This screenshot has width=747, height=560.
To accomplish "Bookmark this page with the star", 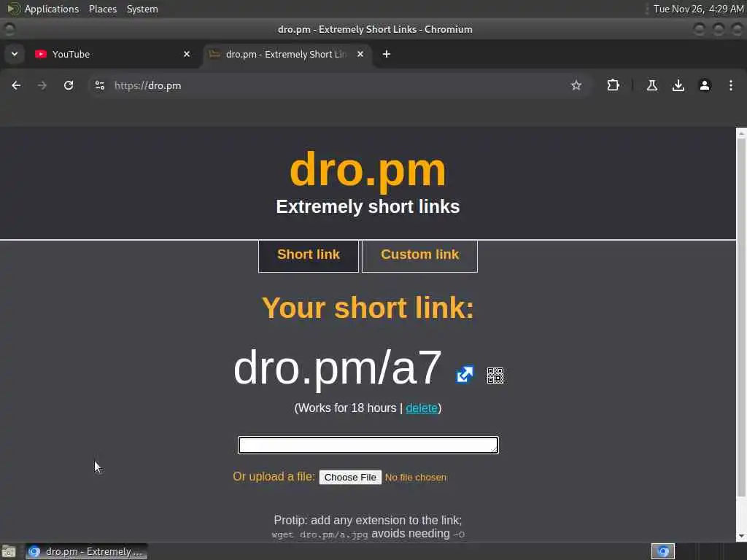I will click(x=576, y=85).
